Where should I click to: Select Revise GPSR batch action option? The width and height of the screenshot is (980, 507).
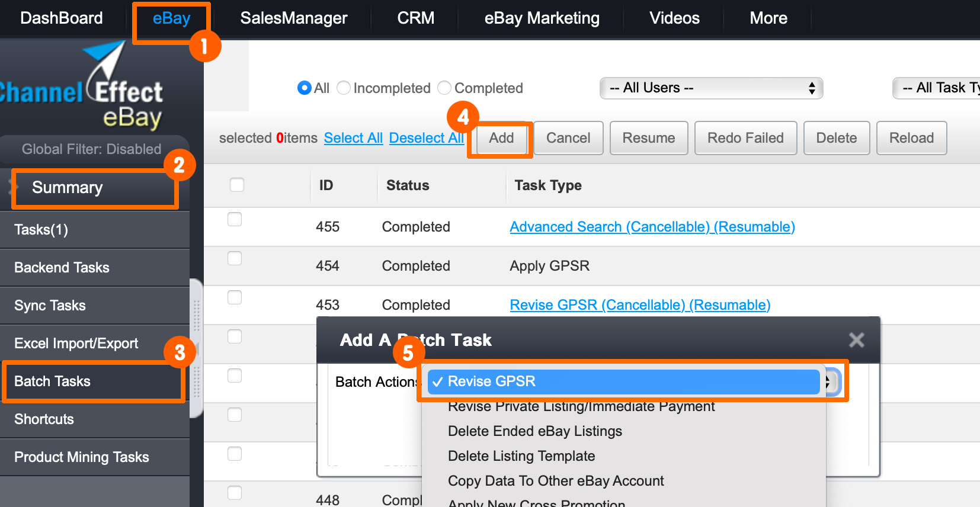coord(623,381)
